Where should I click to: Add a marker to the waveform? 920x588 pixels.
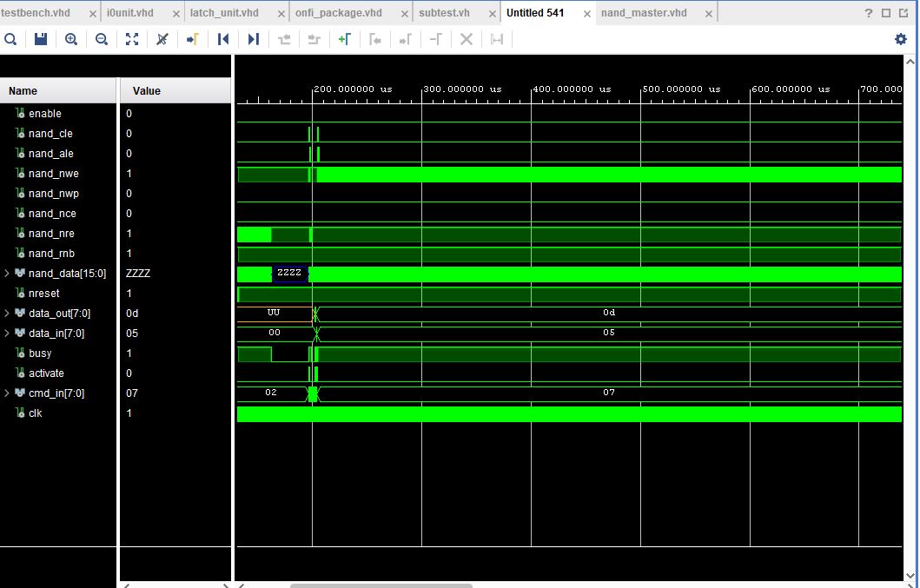coord(344,39)
